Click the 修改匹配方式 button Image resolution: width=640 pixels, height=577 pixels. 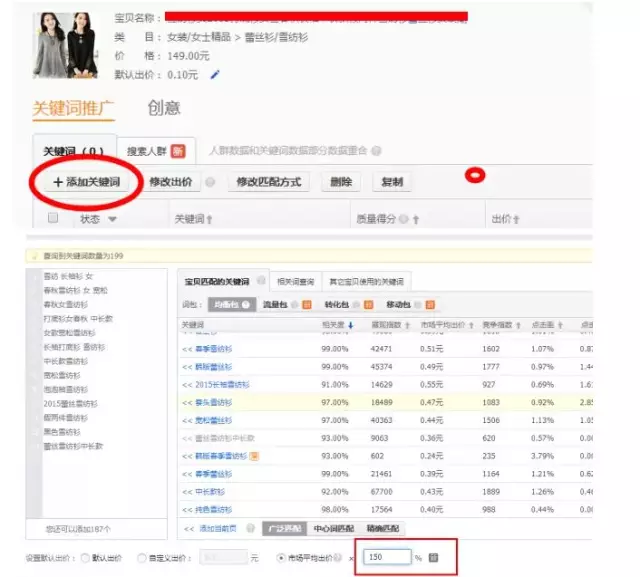click(x=269, y=182)
